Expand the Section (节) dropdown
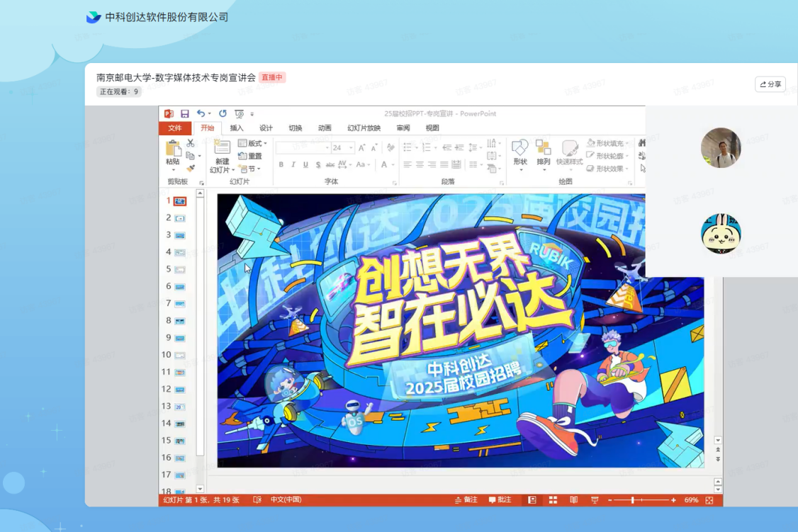Image resolution: width=798 pixels, height=532 pixels. pos(250,169)
